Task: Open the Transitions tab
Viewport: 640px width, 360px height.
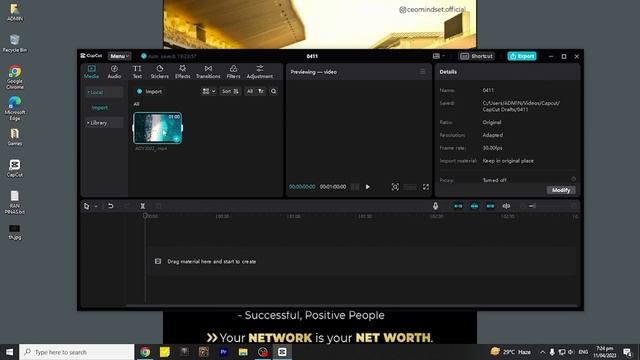Action: [x=208, y=71]
